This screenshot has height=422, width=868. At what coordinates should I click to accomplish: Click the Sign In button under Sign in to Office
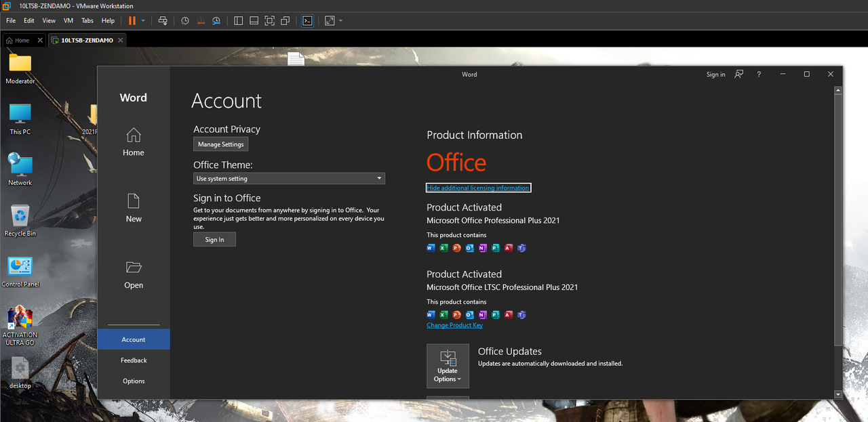coord(214,240)
